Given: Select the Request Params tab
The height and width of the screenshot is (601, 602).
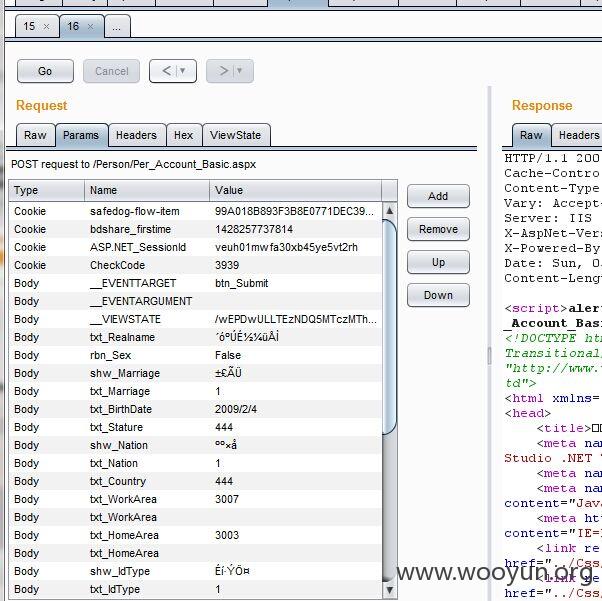Looking at the screenshot, I should click(81, 135).
